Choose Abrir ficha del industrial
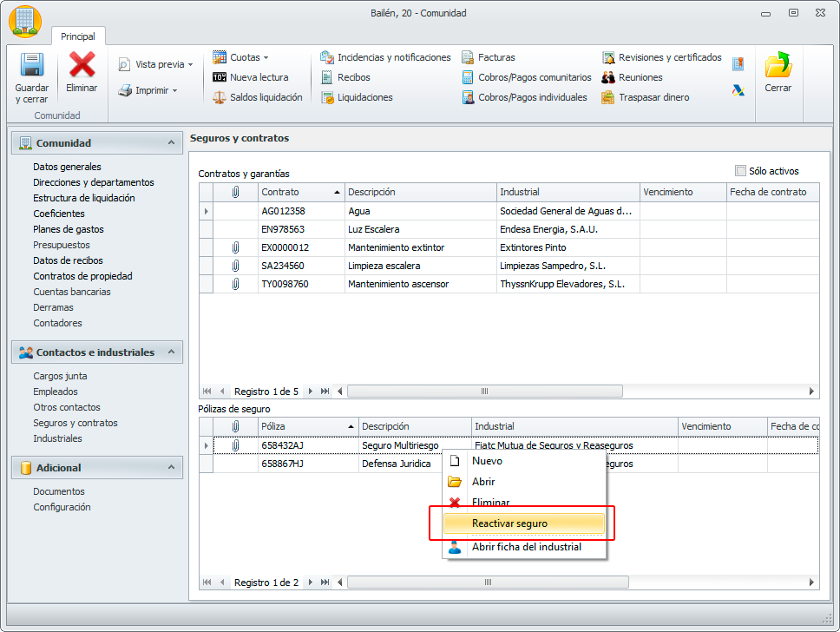840x632 pixels. [526, 547]
